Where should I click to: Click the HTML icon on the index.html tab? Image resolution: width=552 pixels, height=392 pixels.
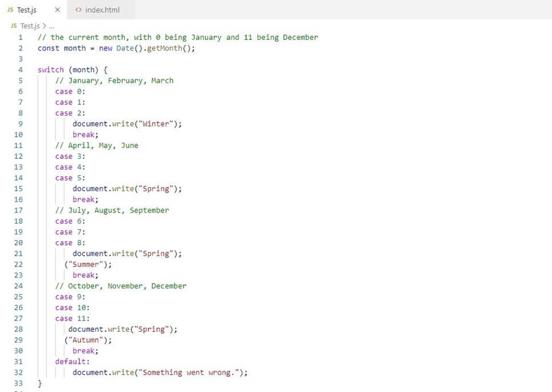(79, 9)
